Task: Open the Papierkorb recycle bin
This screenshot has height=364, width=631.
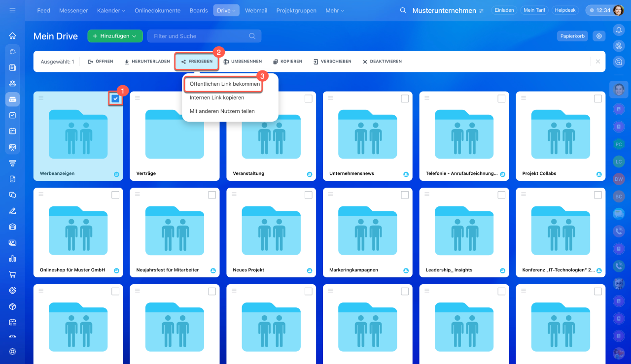Action: tap(573, 36)
